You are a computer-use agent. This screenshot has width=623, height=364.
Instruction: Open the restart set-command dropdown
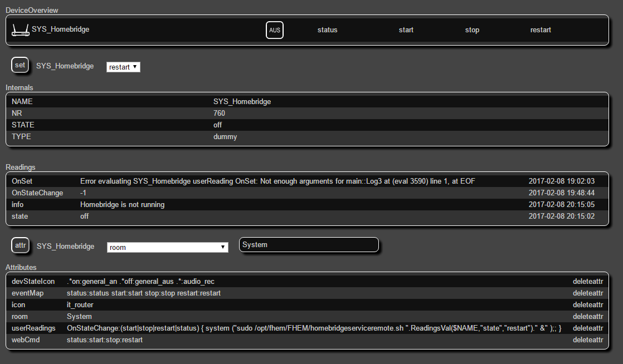[x=123, y=67]
